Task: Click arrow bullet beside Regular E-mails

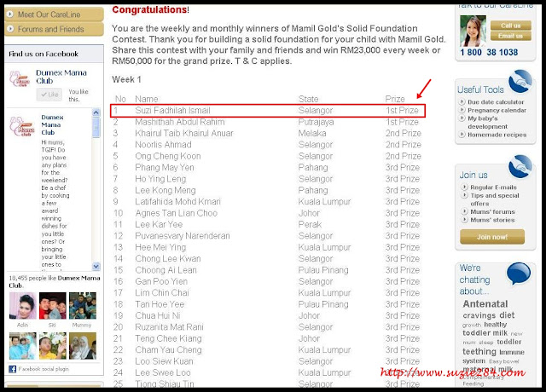Action: pyautogui.click(x=464, y=187)
